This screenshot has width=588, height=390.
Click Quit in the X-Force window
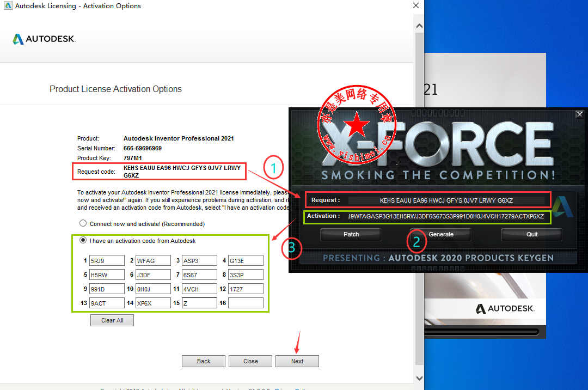click(x=531, y=234)
